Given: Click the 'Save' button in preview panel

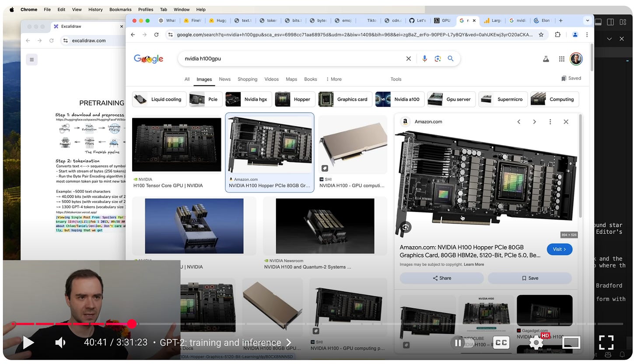Looking at the screenshot, I should (x=530, y=278).
